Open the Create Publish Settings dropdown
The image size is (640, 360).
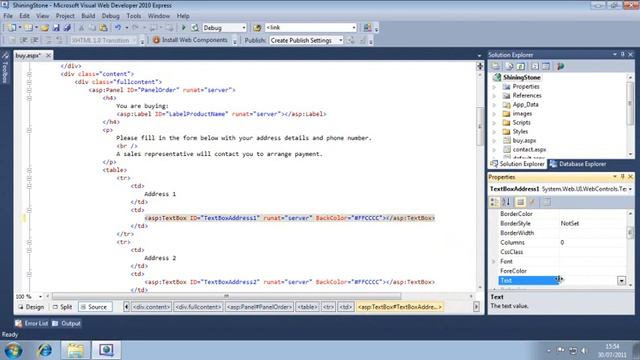click(340, 40)
